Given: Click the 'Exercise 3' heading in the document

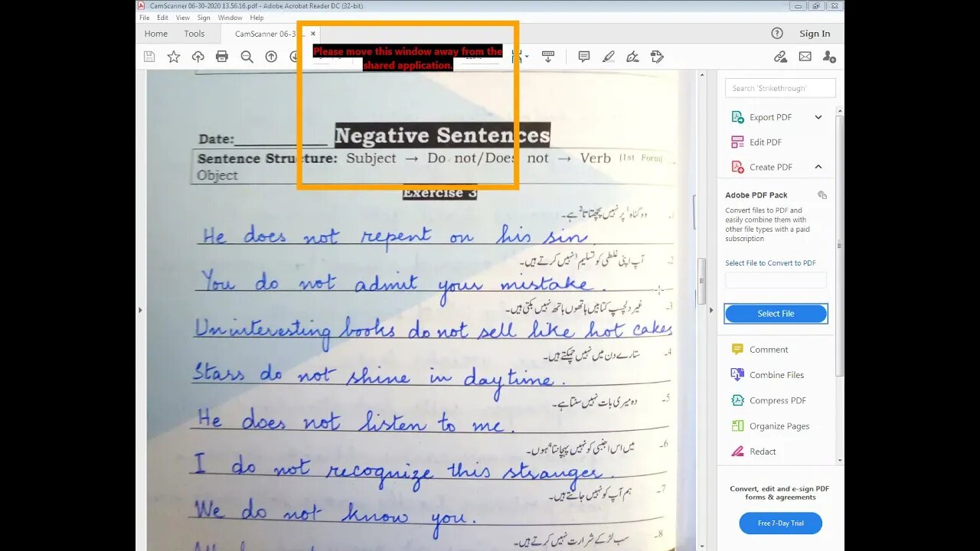Looking at the screenshot, I should coord(440,193).
